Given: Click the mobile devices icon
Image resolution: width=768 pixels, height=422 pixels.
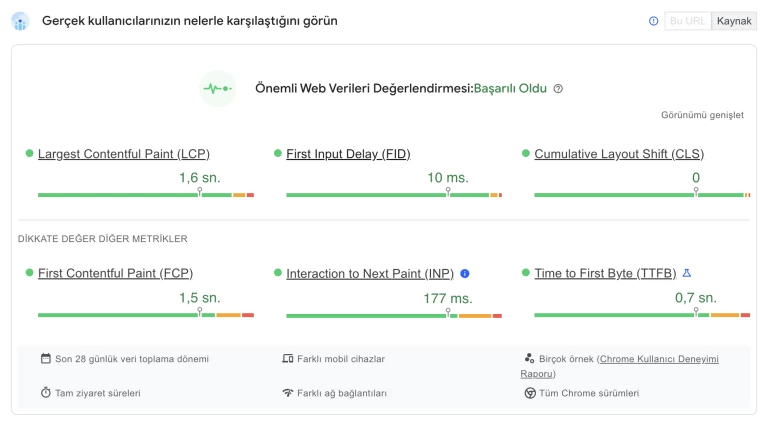Looking at the screenshot, I should [x=288, y=359].
